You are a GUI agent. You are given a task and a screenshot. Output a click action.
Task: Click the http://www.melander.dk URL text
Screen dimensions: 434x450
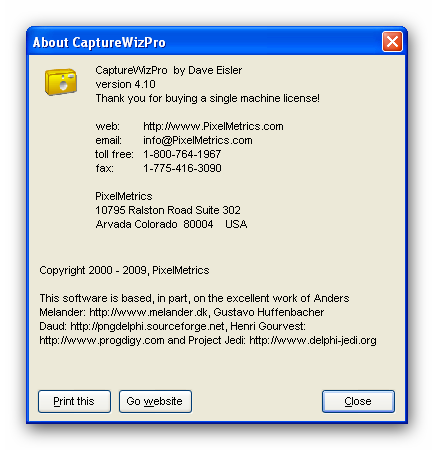[x=149, y=312]
